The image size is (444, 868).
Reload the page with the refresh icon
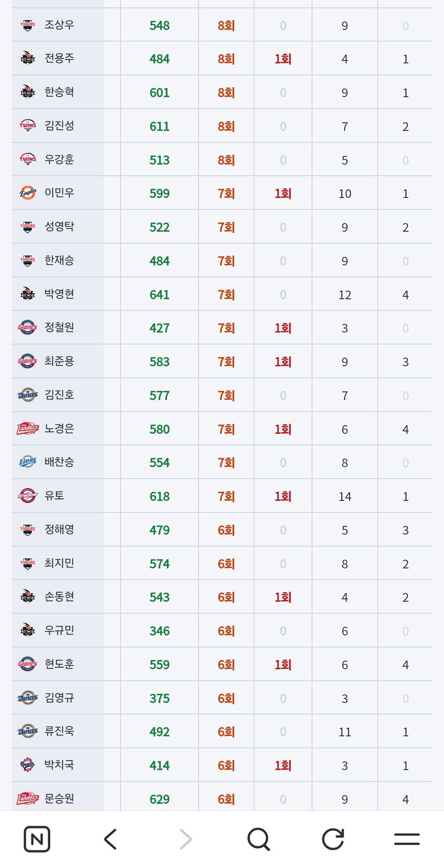(333, 839)
